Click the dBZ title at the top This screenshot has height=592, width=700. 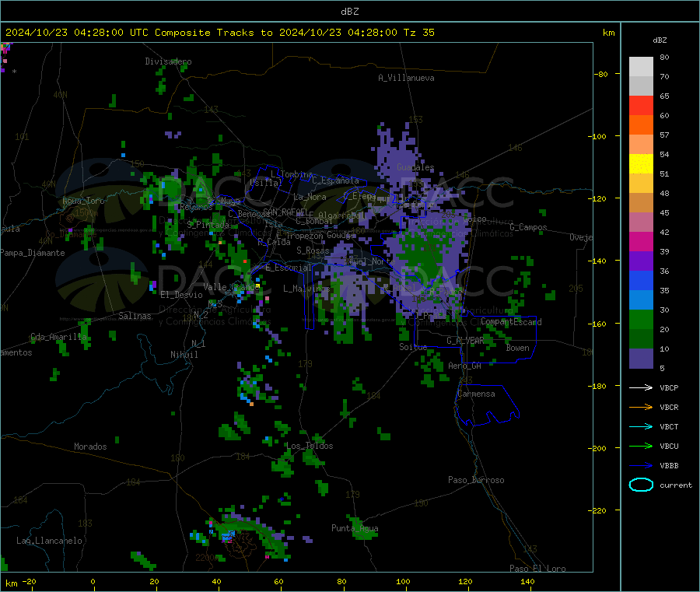(x=349, y=12)
